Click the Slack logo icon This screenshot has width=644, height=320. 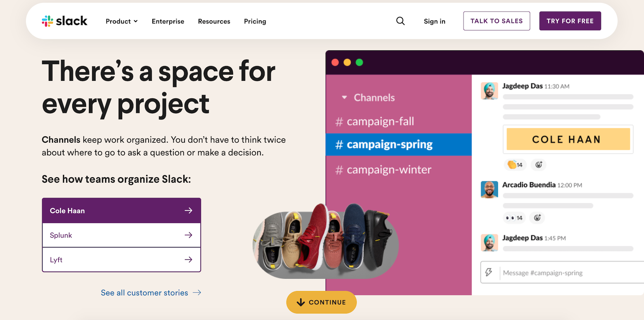pyautogui.click(x=47, y=21)
